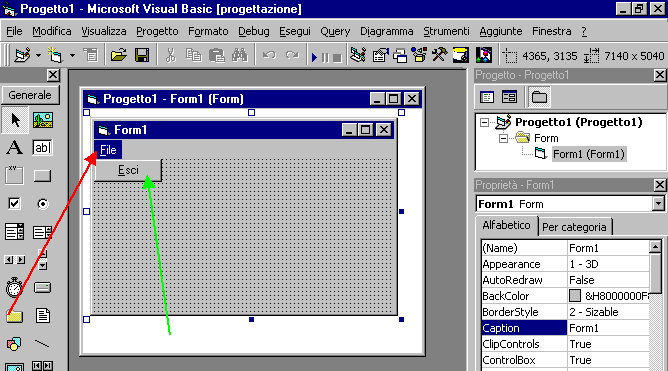Toggle folders view in Project panel

click(x=539, y=97)
